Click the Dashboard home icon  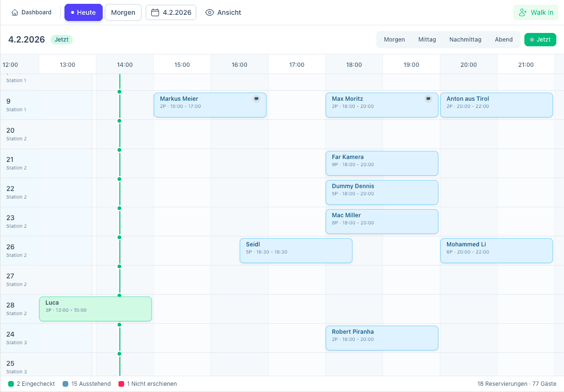point(15,12)
